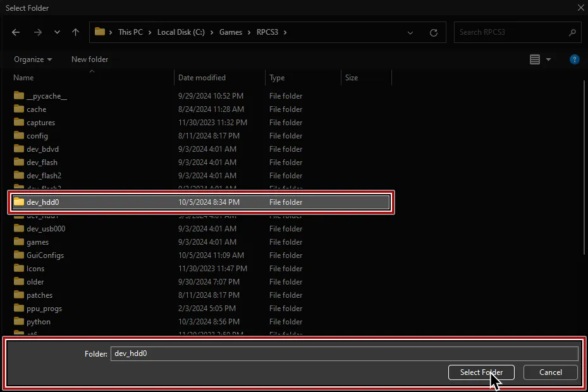Select the patches folder icon

[x=18, y=295]
